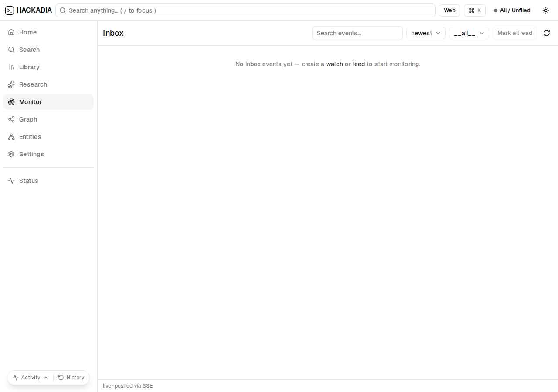Open the __all__ filter dropdown
Screen dimensions: 558x392
tap(469, 33)
